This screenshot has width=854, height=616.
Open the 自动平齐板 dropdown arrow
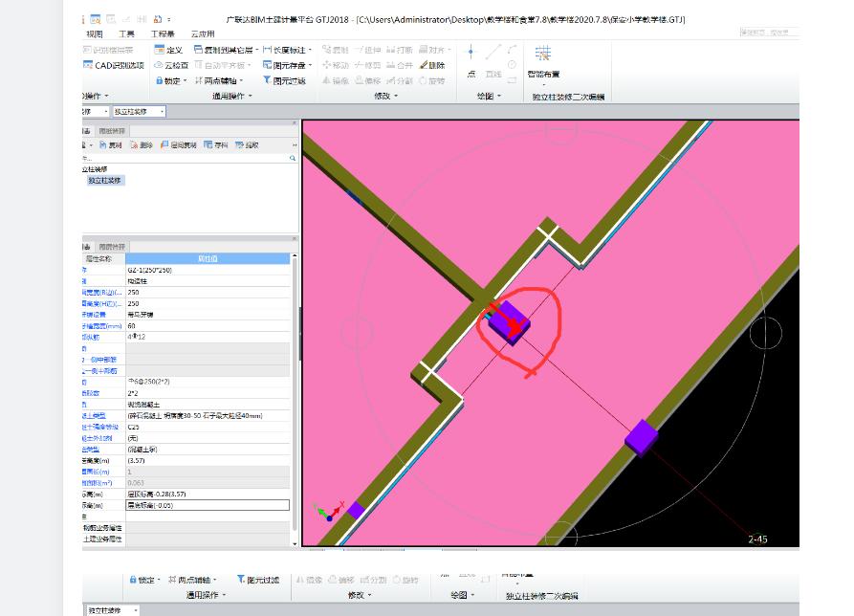tap(249, 65)
